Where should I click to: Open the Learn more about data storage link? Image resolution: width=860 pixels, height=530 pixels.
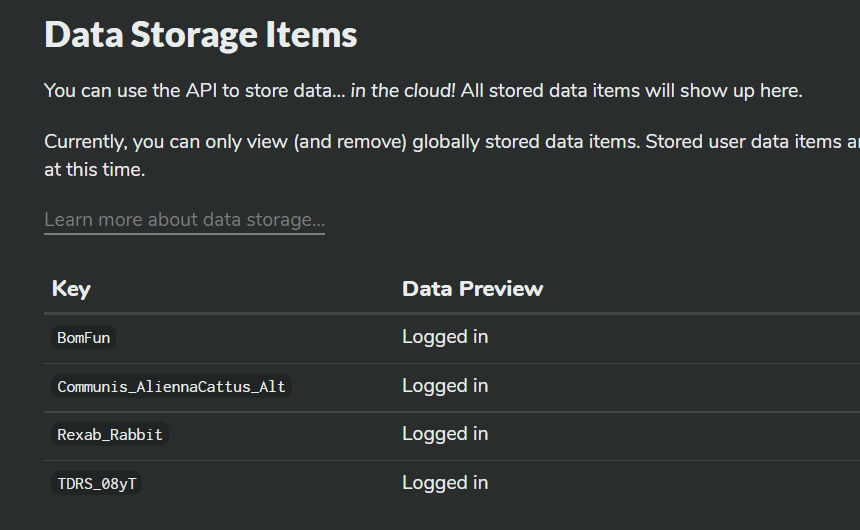tap(184, 220)
